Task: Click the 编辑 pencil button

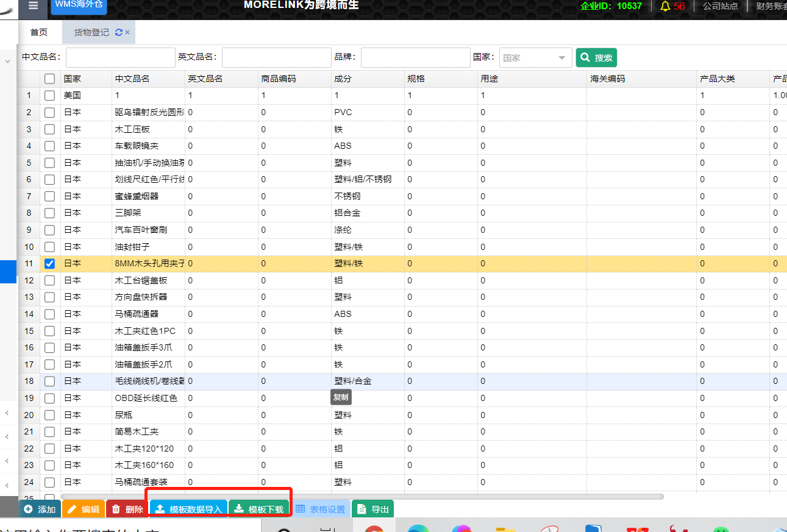Action: [84, 509]
